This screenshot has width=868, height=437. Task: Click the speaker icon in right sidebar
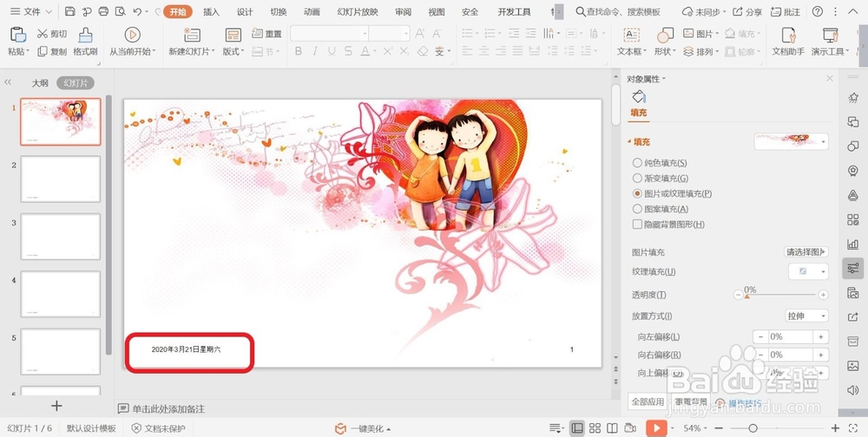(x=853, y=390)
